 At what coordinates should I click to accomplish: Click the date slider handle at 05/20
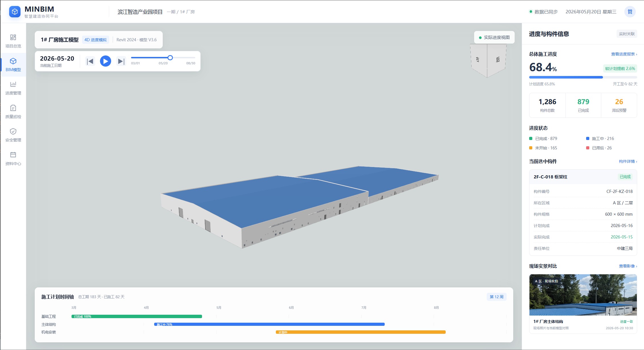point(170,58)
